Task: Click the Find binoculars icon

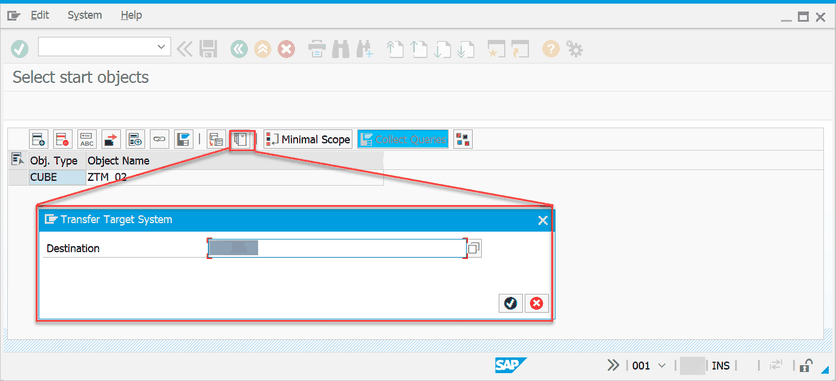Action: pos(340,49)
